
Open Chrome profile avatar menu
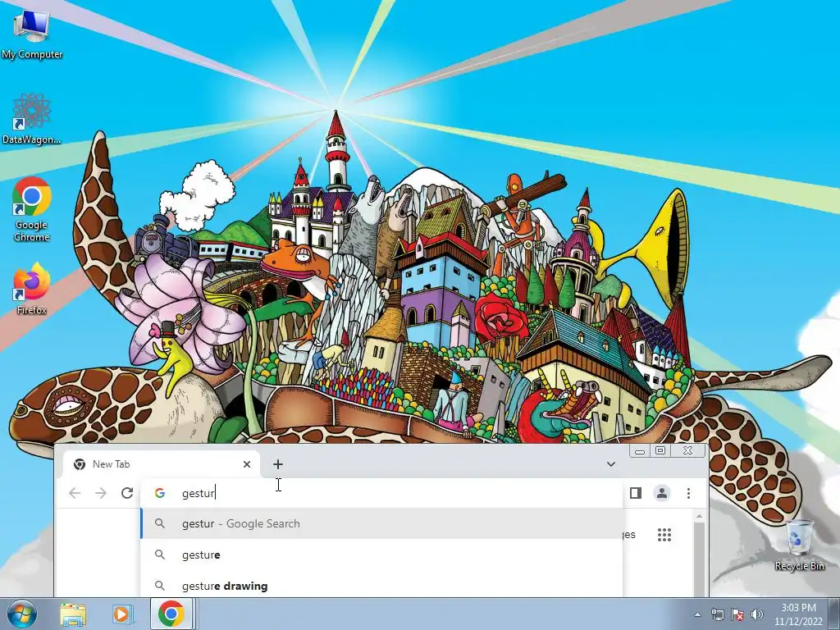662,493
